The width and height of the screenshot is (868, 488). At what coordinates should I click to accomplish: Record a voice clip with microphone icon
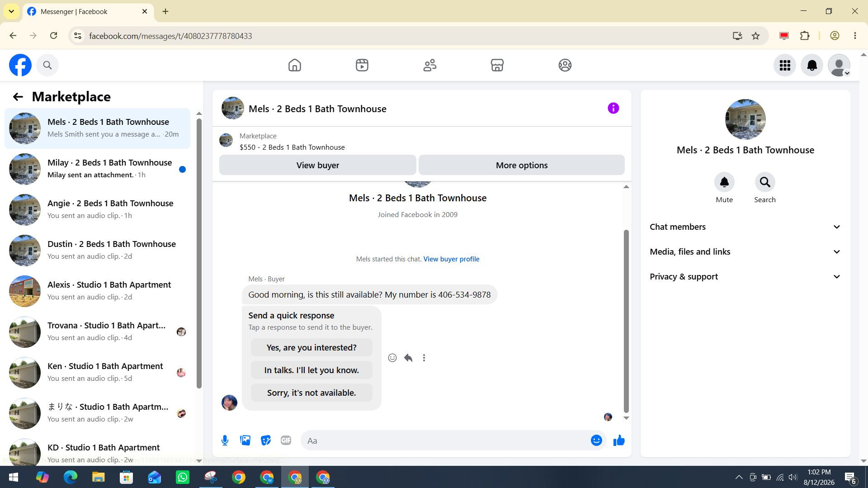tap(225, 441)
